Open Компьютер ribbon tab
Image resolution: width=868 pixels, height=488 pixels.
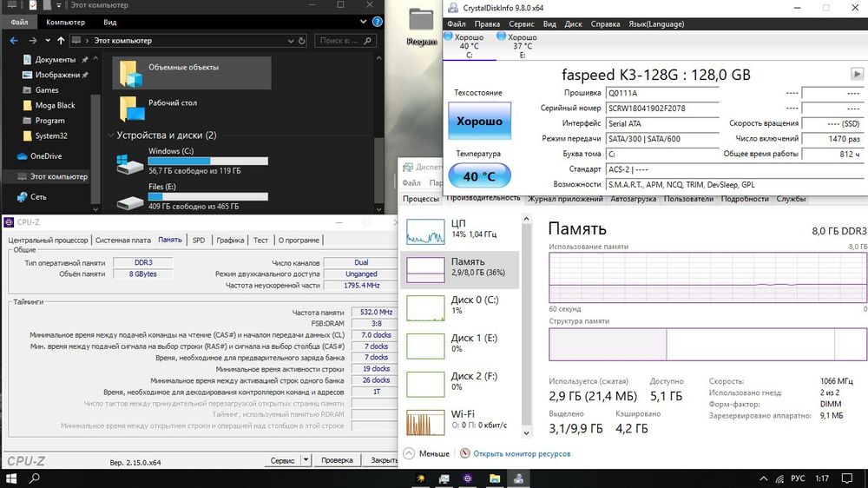click(65, 23)
